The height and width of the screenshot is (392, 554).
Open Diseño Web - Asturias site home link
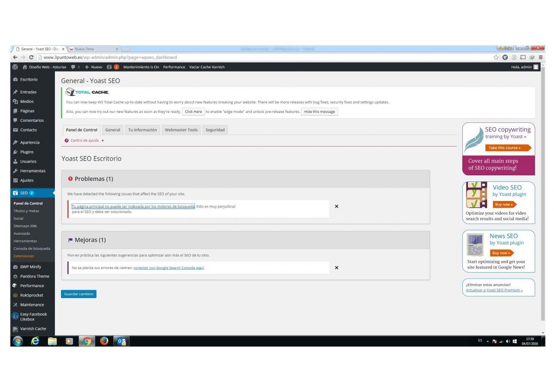coord(44,67)
